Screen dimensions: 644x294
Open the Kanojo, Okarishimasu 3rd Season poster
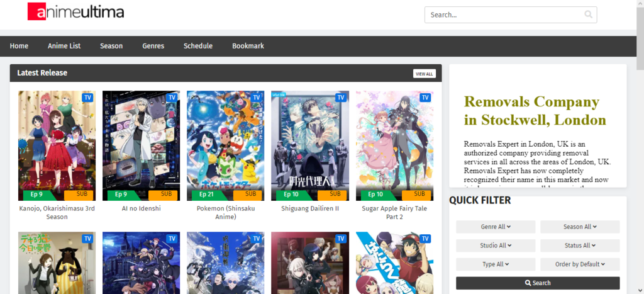click(x=57, y=145)
